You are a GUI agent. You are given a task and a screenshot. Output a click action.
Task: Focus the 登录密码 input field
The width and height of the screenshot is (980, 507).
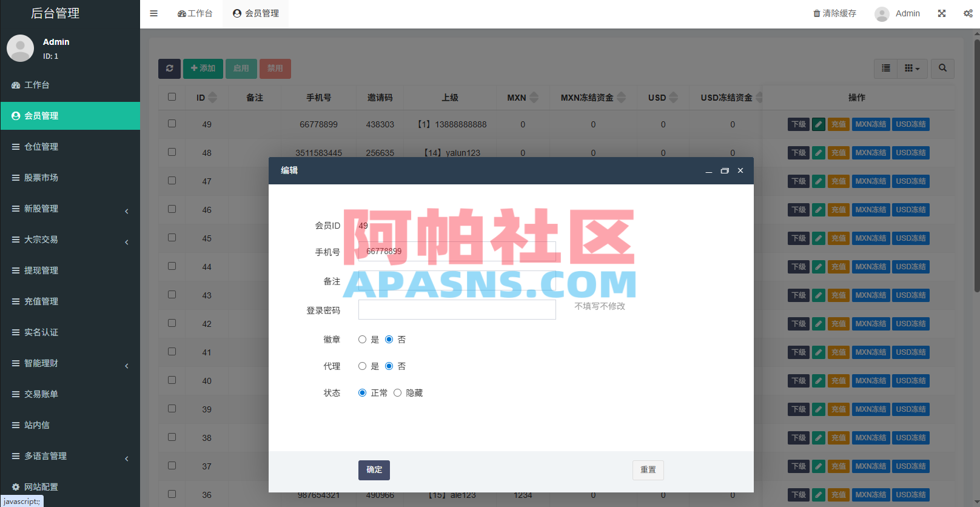click(457, 310)
